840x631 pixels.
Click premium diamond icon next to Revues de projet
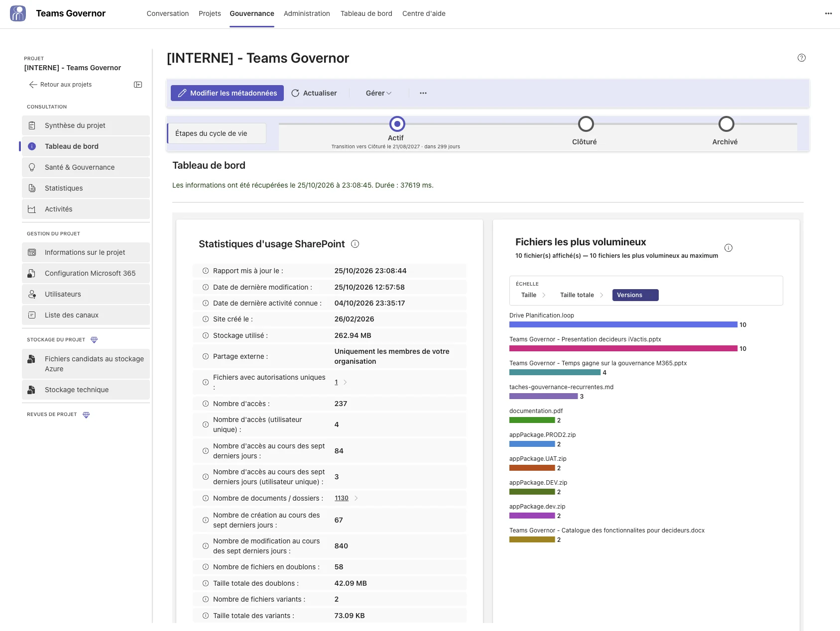[86, 415]
